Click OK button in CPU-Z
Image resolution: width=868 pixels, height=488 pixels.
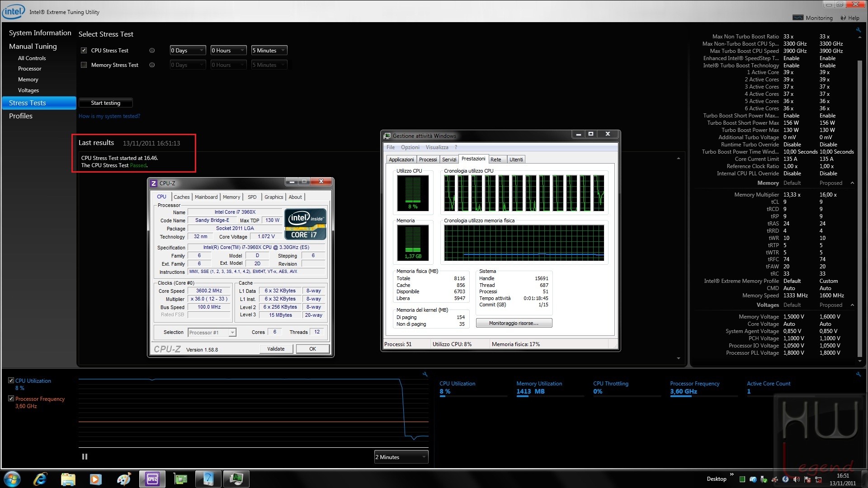(x=312, y=349)
